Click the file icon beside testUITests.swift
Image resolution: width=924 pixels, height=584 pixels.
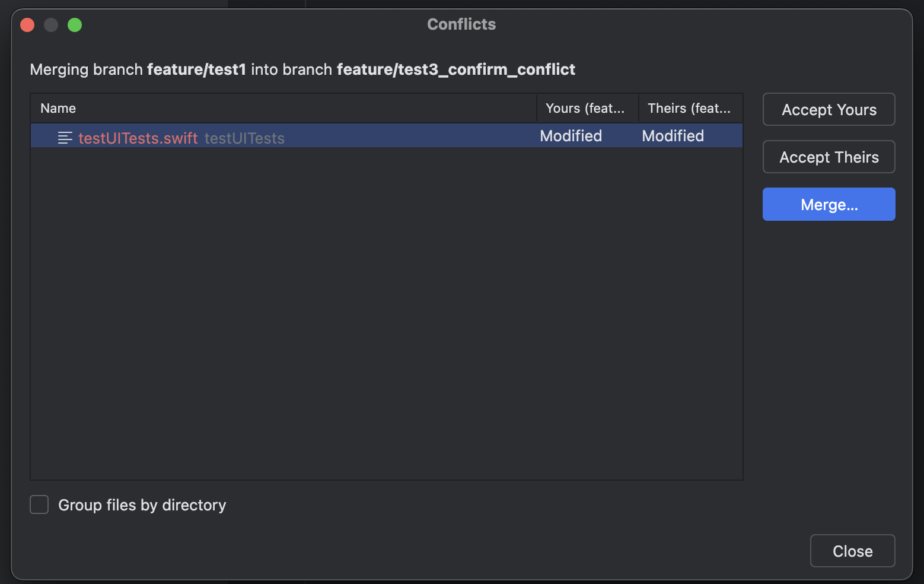65,138
